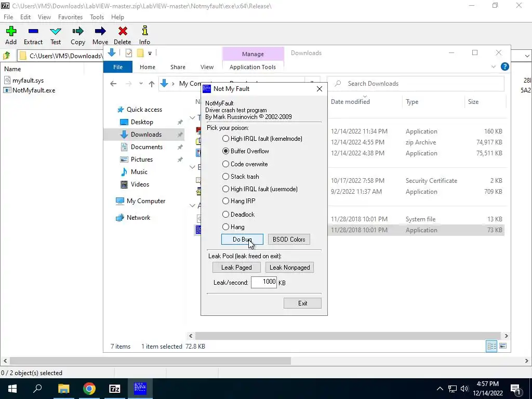Click the 7-Zip Copy toolbar icon
This screenshot has width=532, height=399.
tap(78, 35)
